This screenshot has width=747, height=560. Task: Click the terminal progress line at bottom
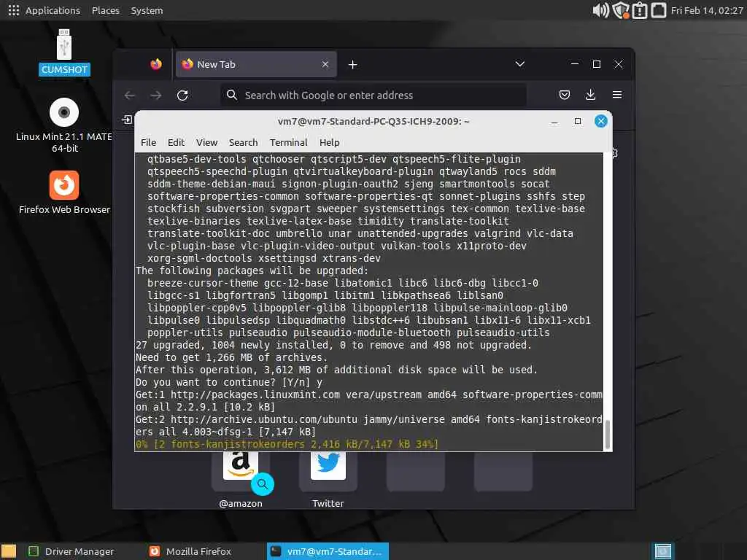(287, 444)
